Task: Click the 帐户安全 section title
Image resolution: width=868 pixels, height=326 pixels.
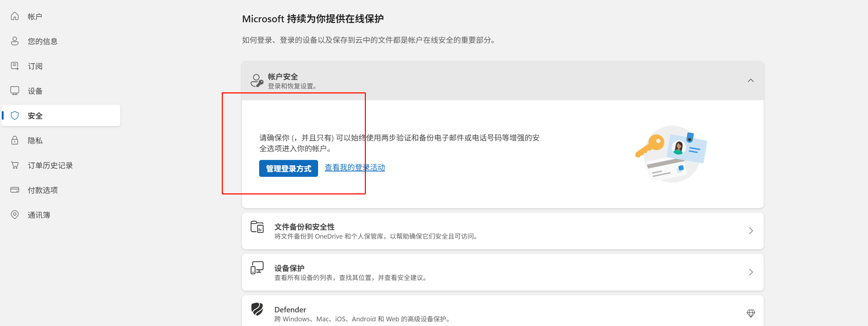Action: pos(283,77)
